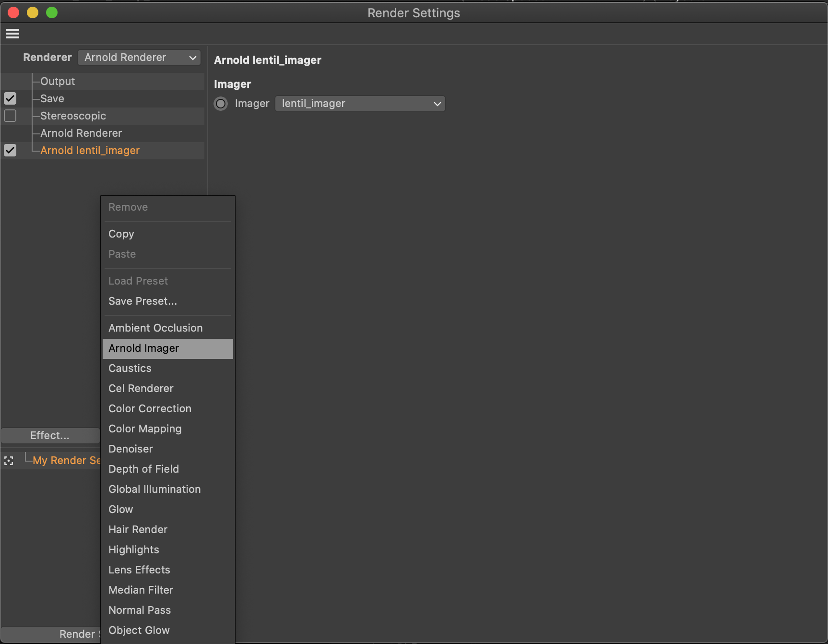Click the Effect... button
Viewport: 828px width, 644px height.
(x=50, y=436)
